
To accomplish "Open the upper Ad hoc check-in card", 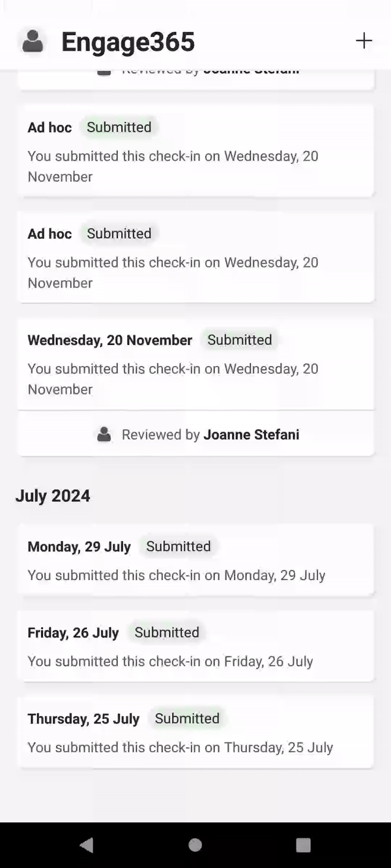I will pos(195,151).
